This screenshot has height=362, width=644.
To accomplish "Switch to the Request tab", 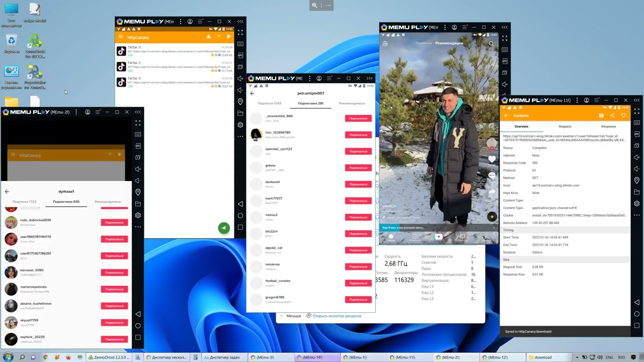I will click(x=565, y=127).
